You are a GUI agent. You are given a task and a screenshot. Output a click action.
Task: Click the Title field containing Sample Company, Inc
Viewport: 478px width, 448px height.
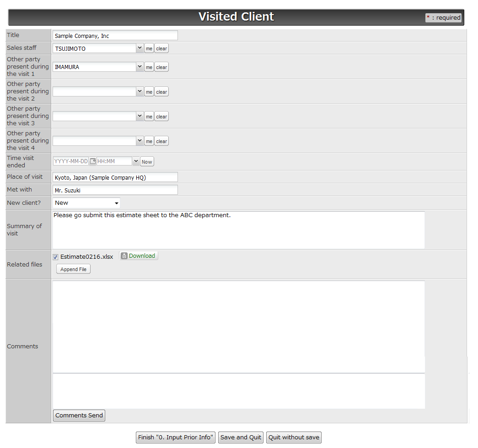[x=115, y=35]
